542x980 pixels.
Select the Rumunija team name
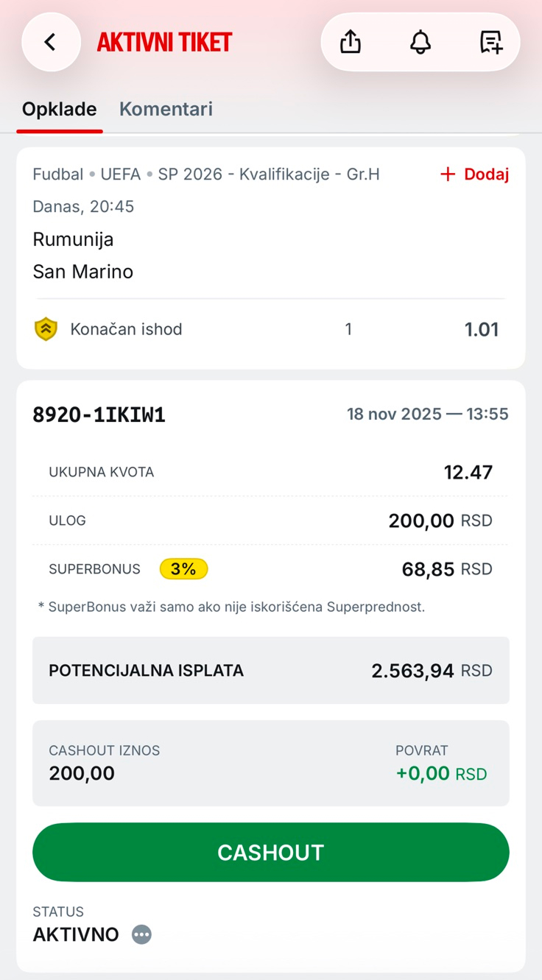pos(73,239)
